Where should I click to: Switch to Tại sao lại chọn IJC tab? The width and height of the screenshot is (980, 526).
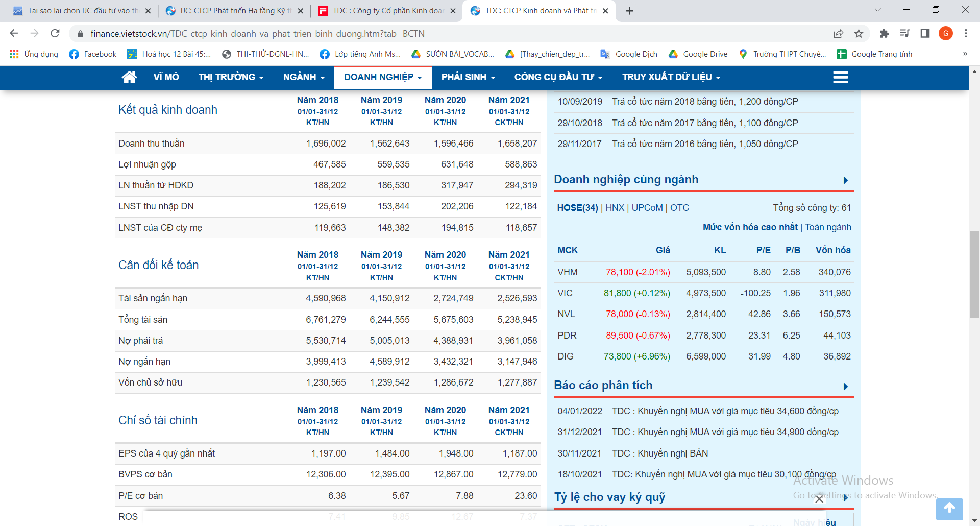tap(82, 11)
